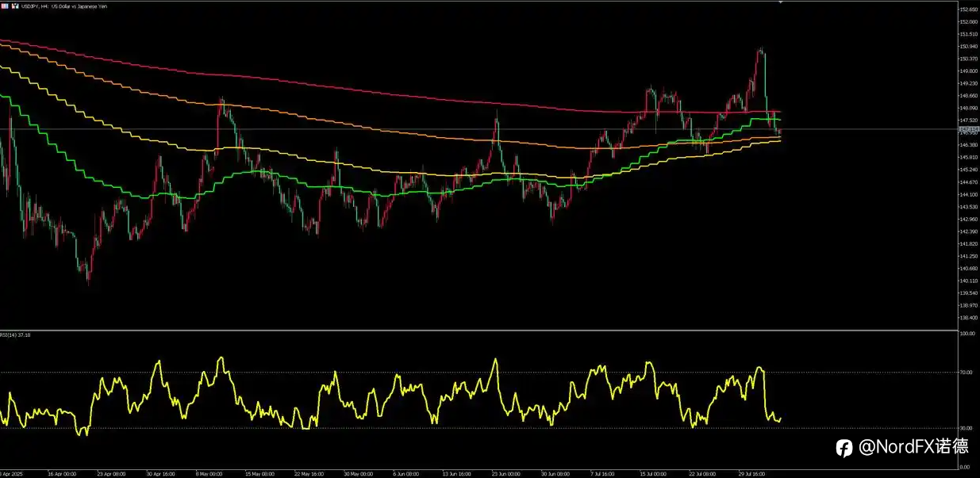Click the 149.230 price scale label

(968, 83)
